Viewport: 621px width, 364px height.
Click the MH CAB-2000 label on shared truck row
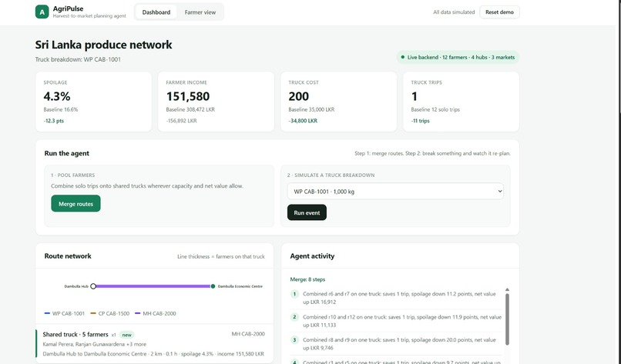pyautogui.click(x=248, y=334)
